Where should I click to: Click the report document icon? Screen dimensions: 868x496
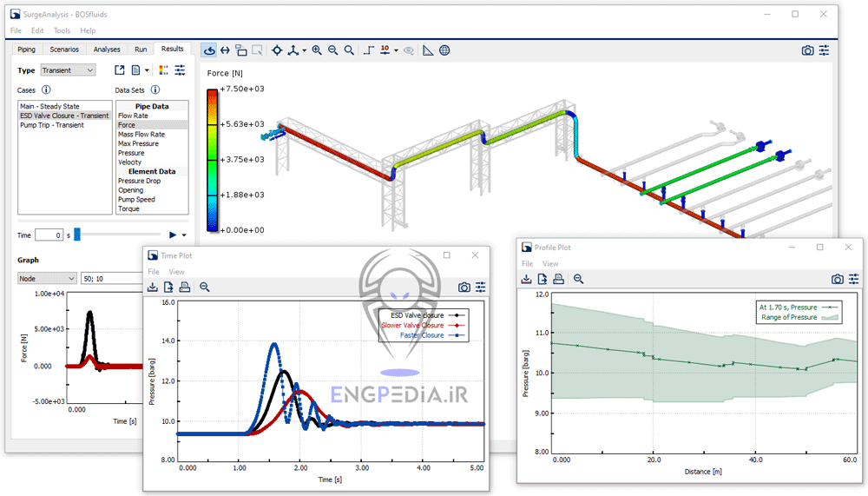coord(135,69)
